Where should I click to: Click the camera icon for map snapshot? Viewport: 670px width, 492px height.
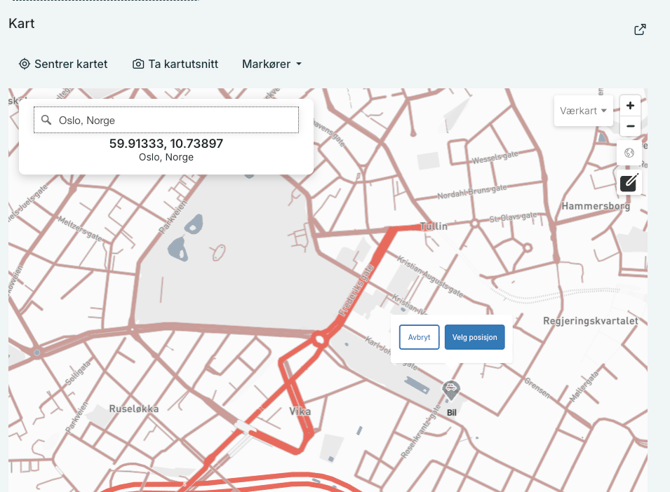pos(138,64)
